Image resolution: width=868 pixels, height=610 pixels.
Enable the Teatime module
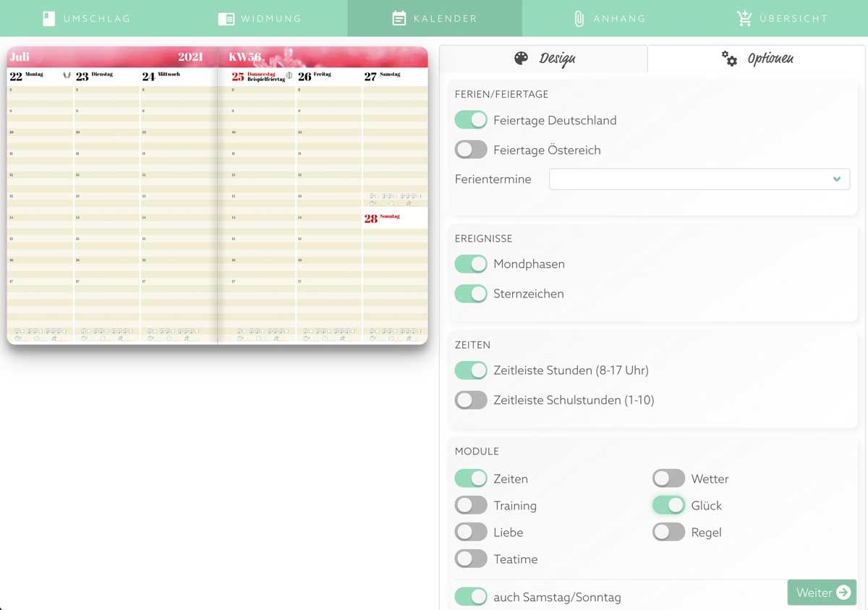[x=471, y=559]
